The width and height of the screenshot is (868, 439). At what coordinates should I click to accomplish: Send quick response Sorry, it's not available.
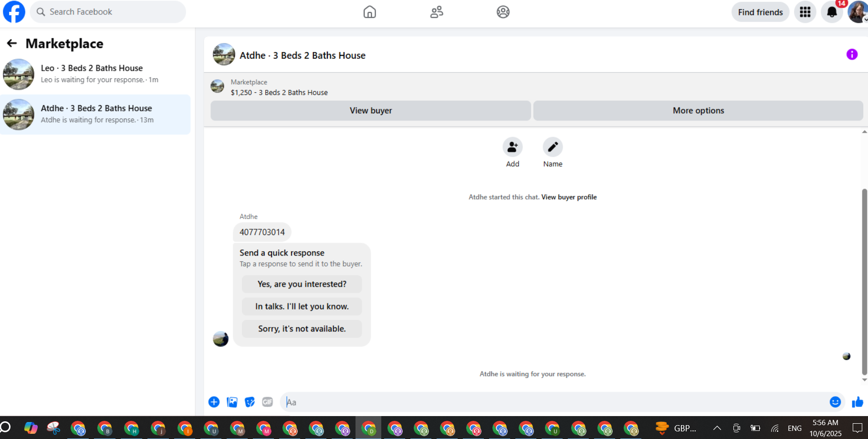coord(302,329)
